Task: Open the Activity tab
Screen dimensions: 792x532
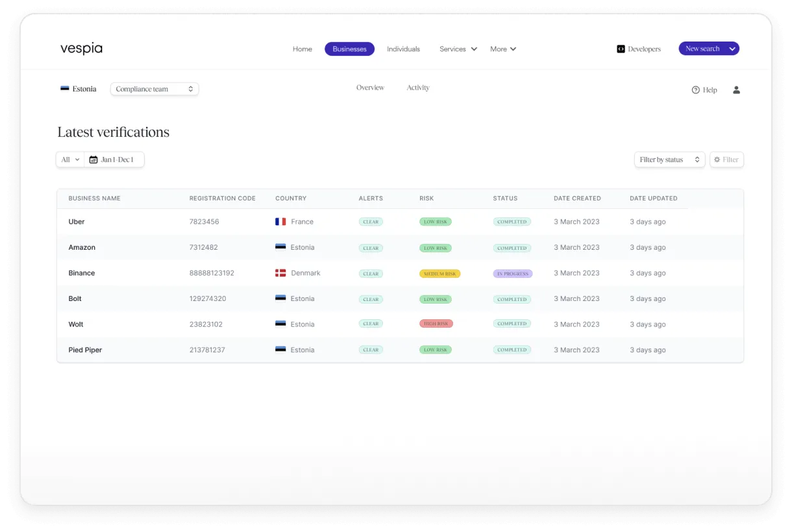Action: click(417, 88)
